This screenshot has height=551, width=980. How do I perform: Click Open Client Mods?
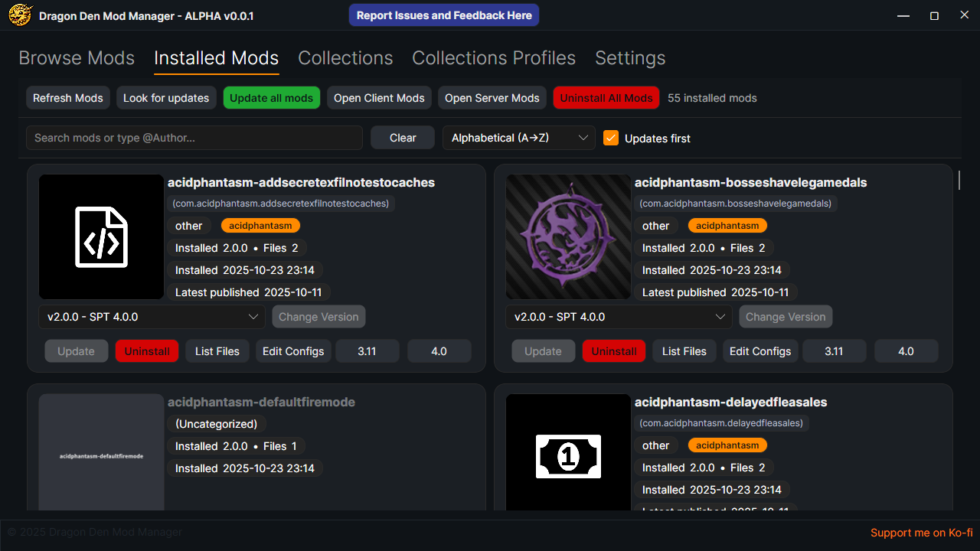(x=379, y=98)
